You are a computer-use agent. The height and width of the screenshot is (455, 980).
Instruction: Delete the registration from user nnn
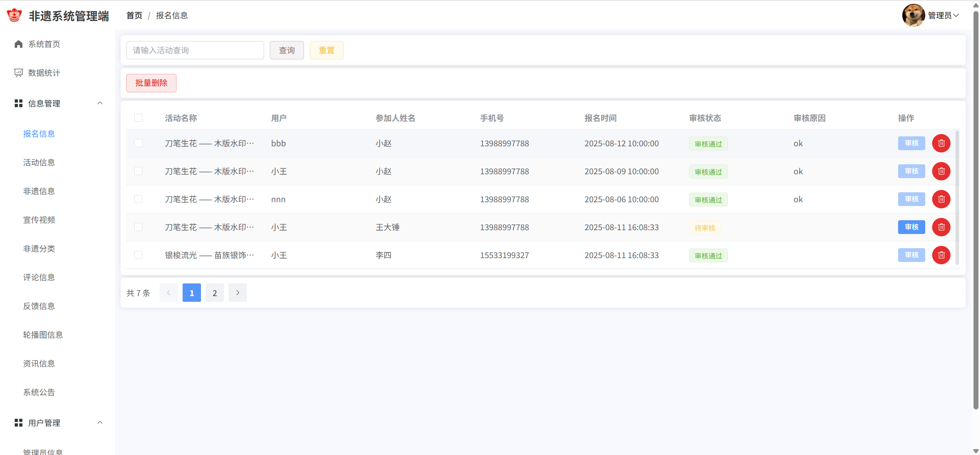pyautogui.click(x=941, y=199)
